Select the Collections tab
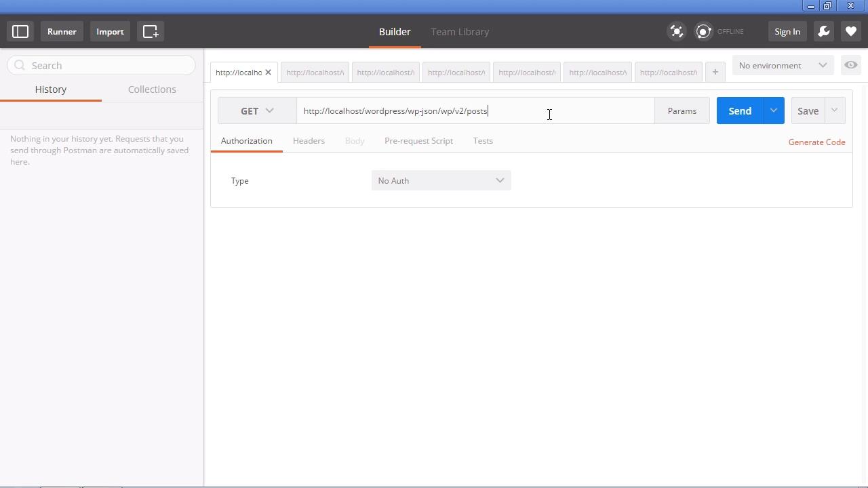The width and height of the screenshot is (868, 488). 152,89
